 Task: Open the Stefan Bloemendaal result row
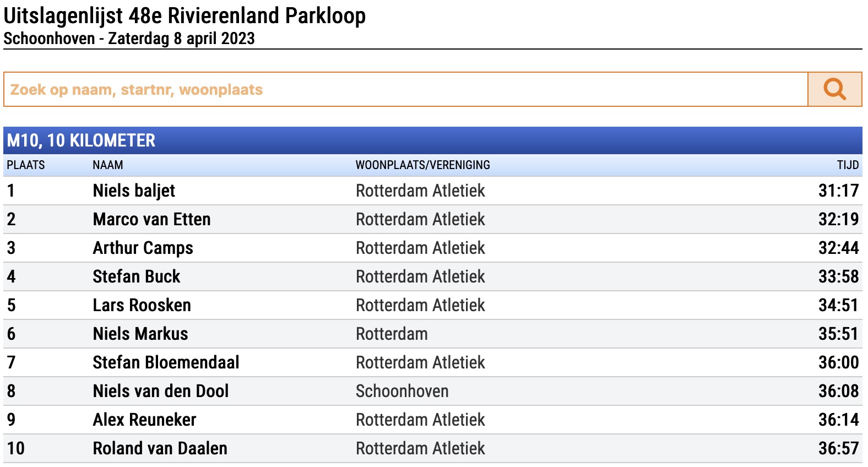[x=166, y=362]
